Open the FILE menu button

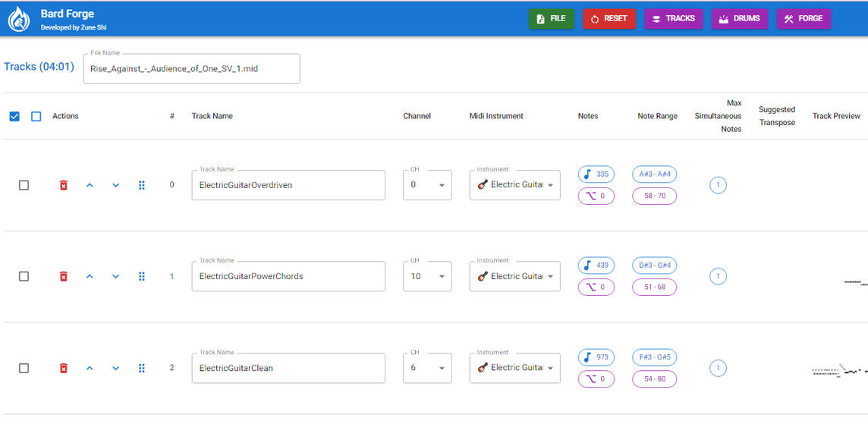tap(551, 19)
